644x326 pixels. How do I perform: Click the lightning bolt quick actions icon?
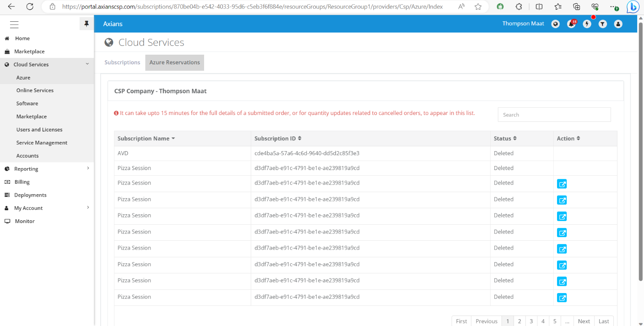(587, 24)
